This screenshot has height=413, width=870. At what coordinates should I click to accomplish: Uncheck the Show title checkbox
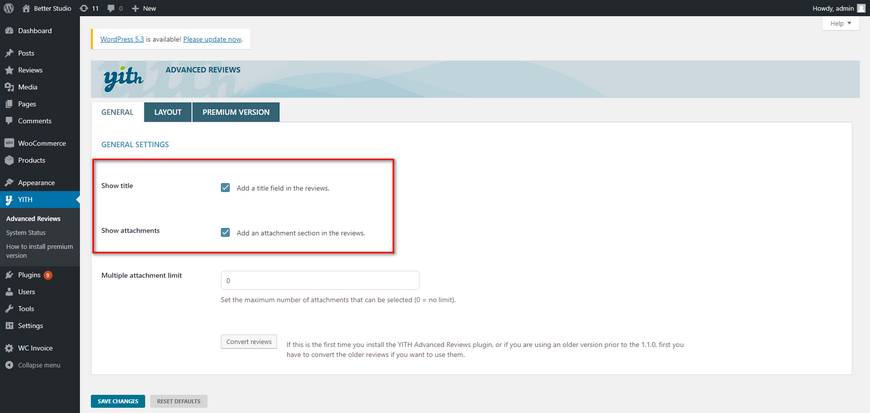[x=225, y=188]
